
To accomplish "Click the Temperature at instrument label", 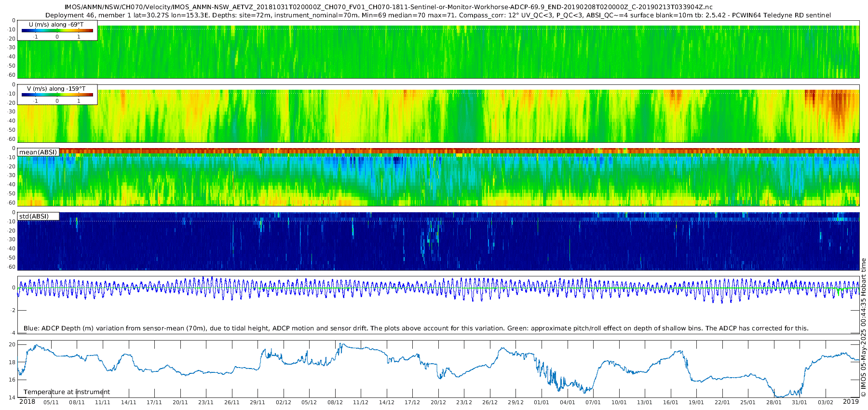I will coord(67,392).
